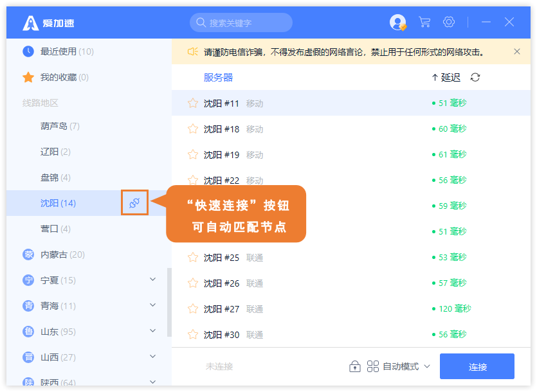Click the search box 搜索关键字
The width and height of the screenshot is (537, 392).
click(241, 22)
